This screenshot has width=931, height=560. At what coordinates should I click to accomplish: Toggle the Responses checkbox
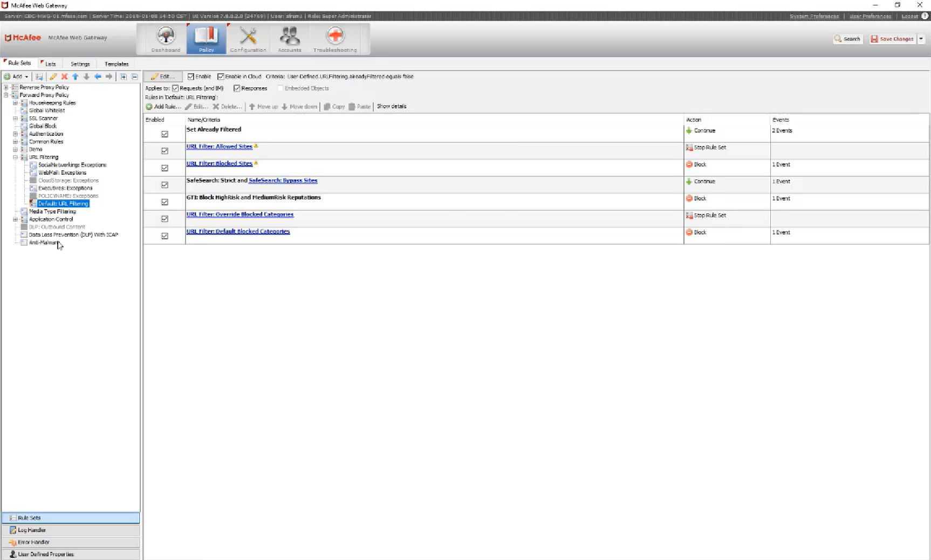237,88
